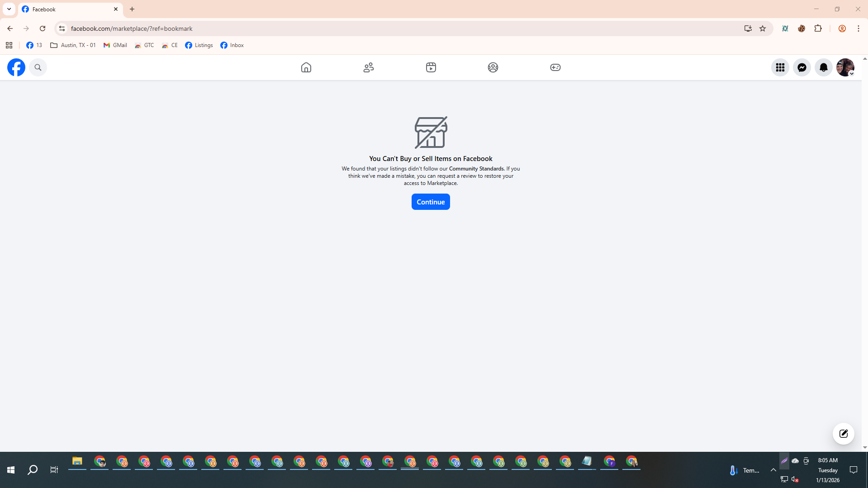Open Chrome three-dot menu
This screenshot has height=488, width=868.
(x=859, y=28)
